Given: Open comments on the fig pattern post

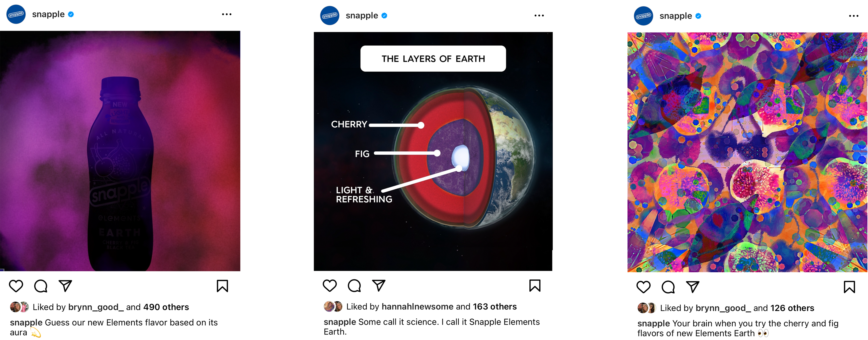Looking at the screenshot, I should click(x=668, y=287).
